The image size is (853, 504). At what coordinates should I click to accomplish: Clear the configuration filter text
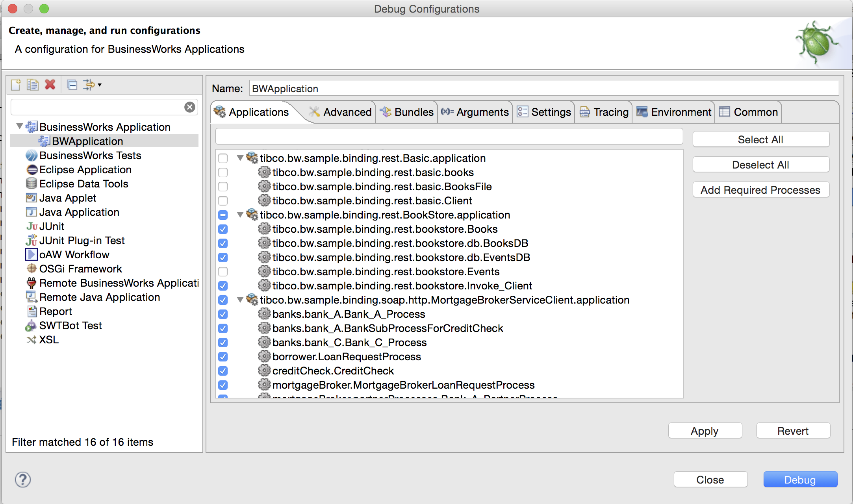pos(190,107)
